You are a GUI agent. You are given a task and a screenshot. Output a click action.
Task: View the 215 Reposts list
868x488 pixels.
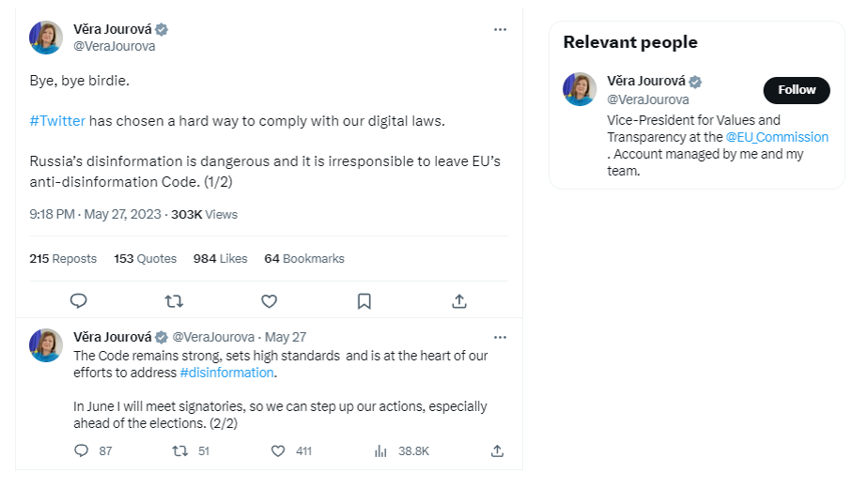point(63,258)
